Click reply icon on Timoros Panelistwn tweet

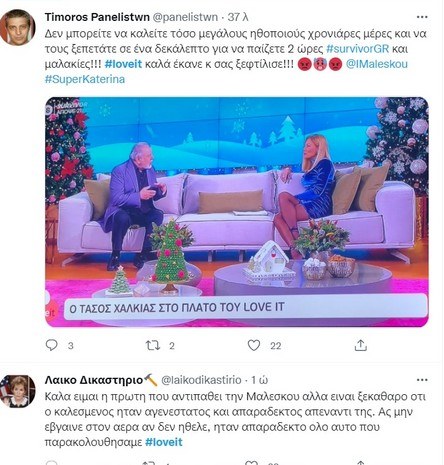tap(51, 345)
